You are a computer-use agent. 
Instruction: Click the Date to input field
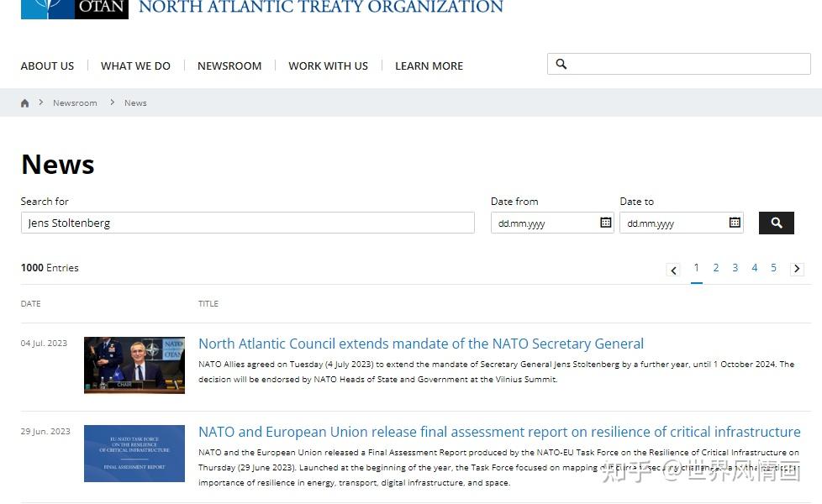click(682, 223)
